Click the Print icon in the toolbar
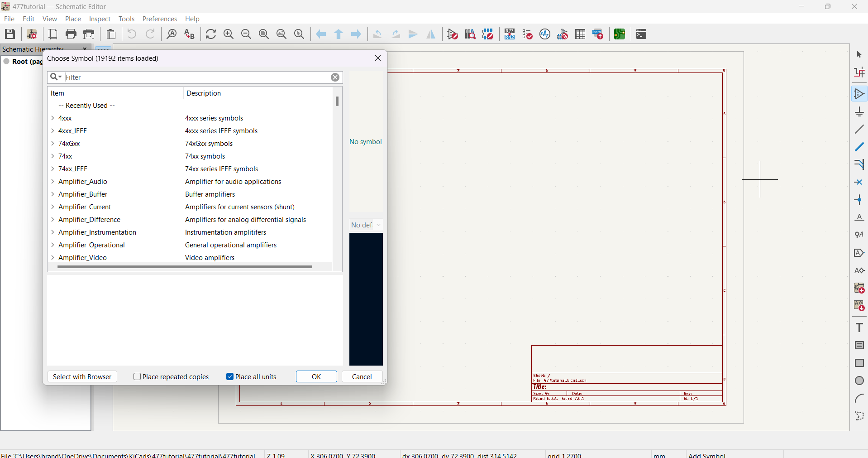868x458 pixels. click(71, 34)
